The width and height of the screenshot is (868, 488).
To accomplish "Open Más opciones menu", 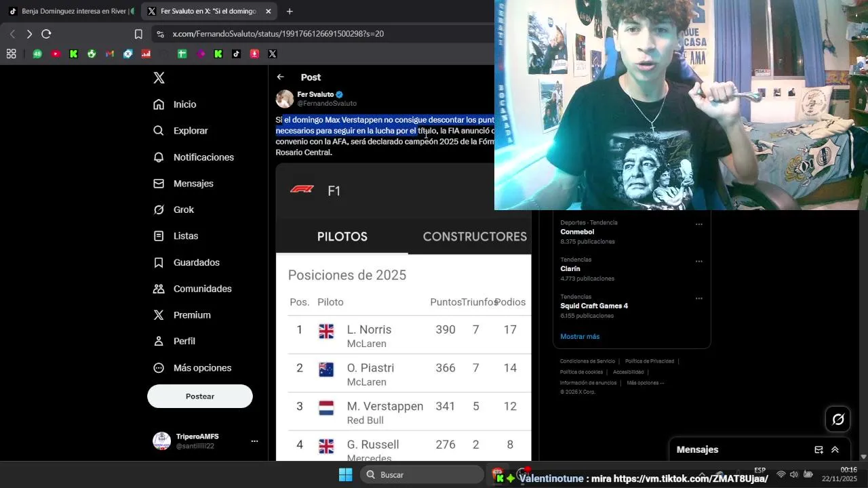I will click(193, 368).
